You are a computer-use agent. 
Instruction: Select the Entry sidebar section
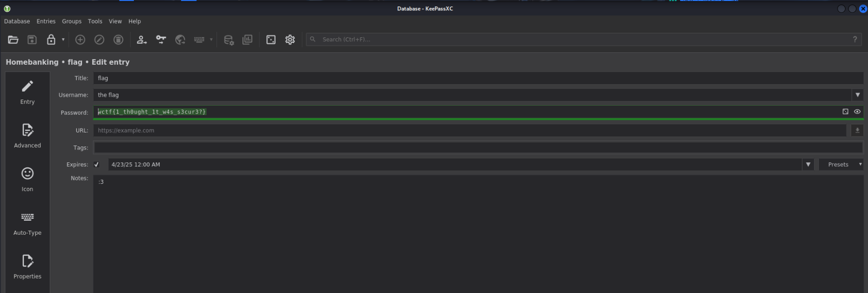27,93
